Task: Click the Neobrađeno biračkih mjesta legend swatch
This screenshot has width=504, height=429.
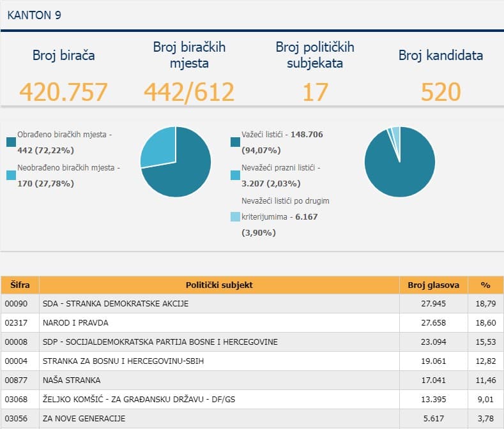Action: click(x=11, y=175)
